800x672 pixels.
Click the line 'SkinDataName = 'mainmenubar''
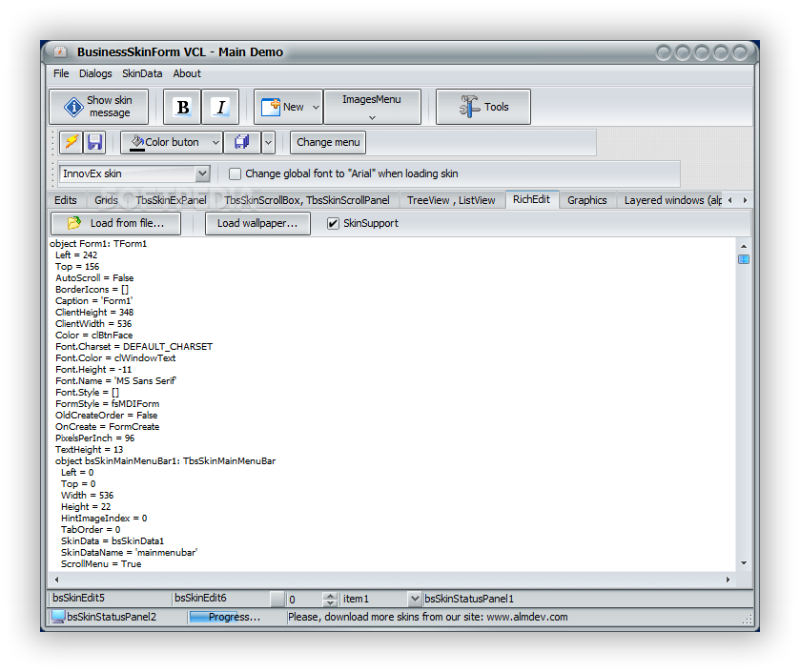129,553
